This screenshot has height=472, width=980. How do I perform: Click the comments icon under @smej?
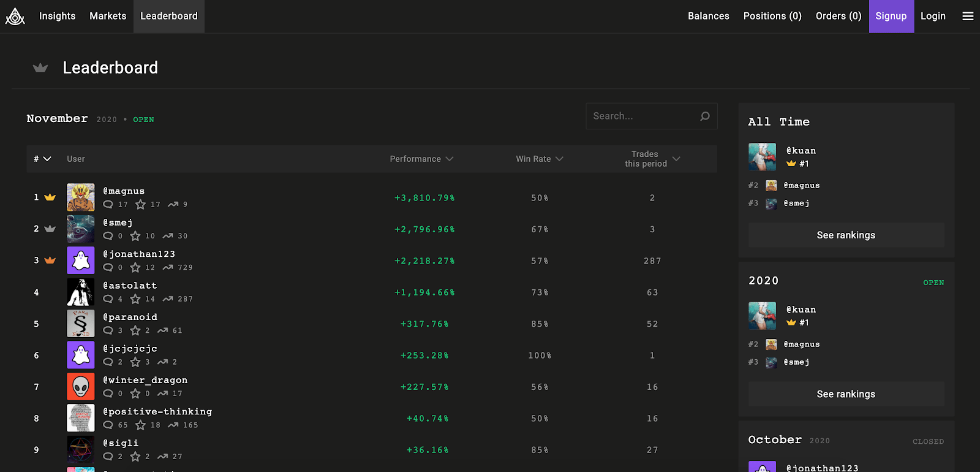108,236
